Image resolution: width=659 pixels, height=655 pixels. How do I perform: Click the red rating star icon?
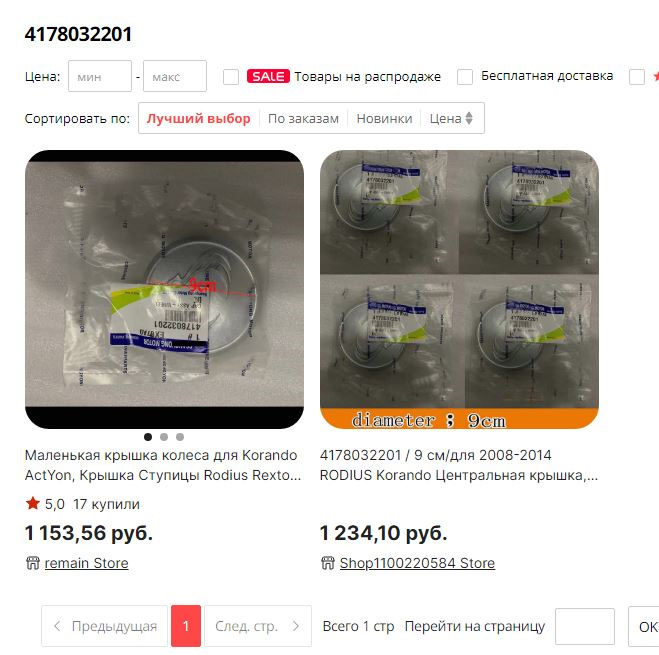point(33,503)
